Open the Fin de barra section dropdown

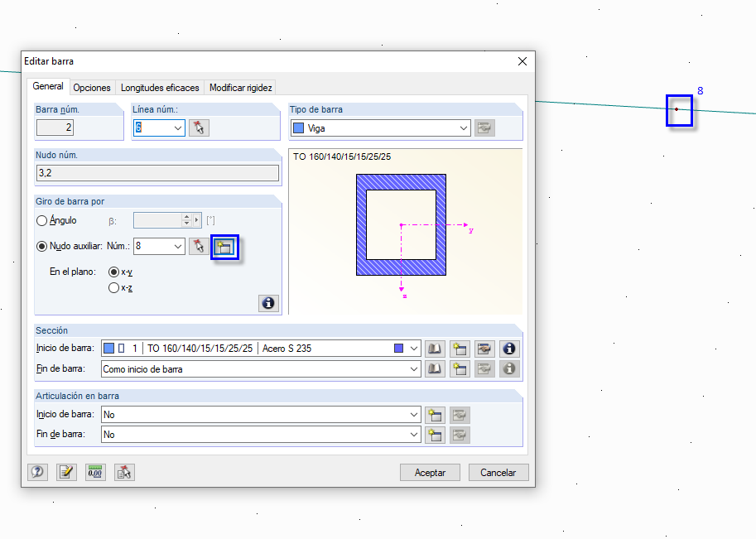coord(414,368)
